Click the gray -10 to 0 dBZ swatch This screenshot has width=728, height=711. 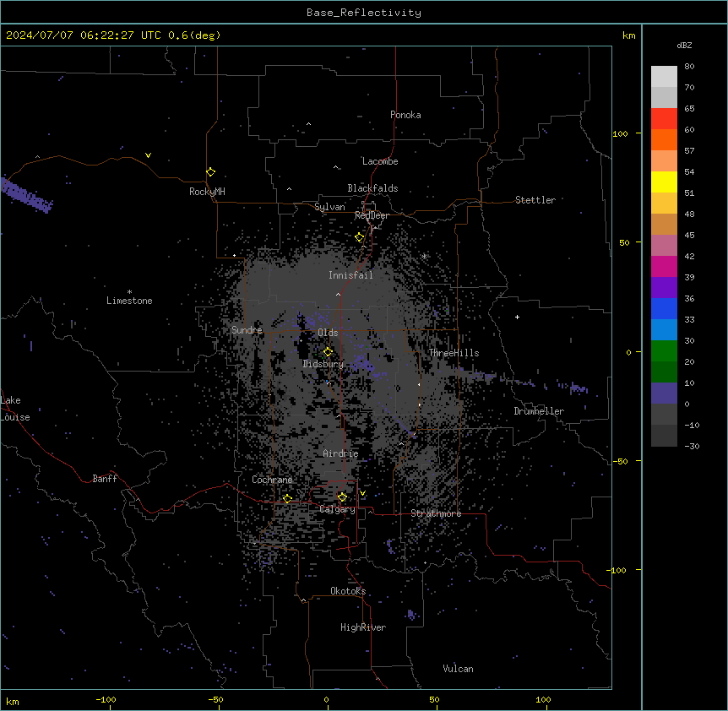pyautogui.click(x=664, y=415)
